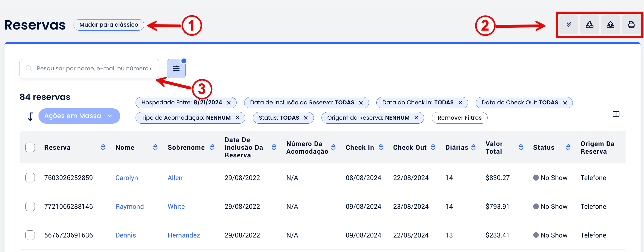The height and width of the screenshot is (252, 644).
Task: Click the print icon in top toolbar
Action: [631, 25]
